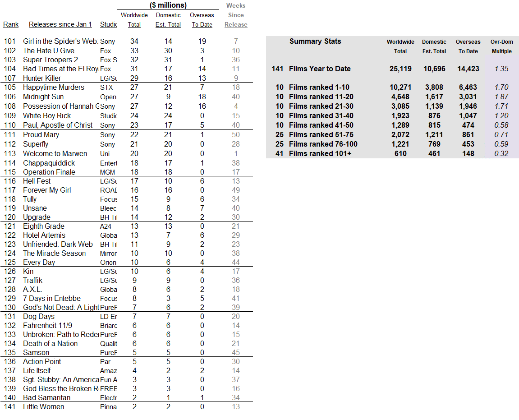Click the multiple value '1.35'
Screen dimensions: 519x420
pyautogui.click(x=501, y=69)
